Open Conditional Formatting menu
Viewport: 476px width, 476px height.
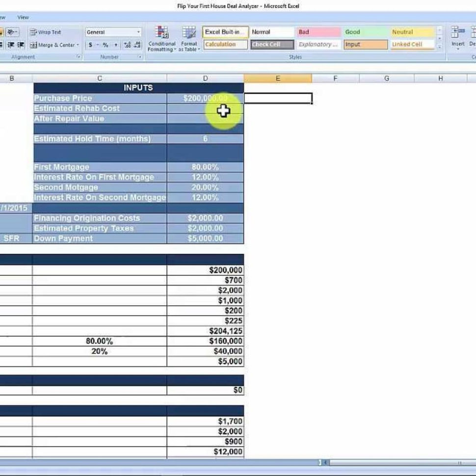162,39
